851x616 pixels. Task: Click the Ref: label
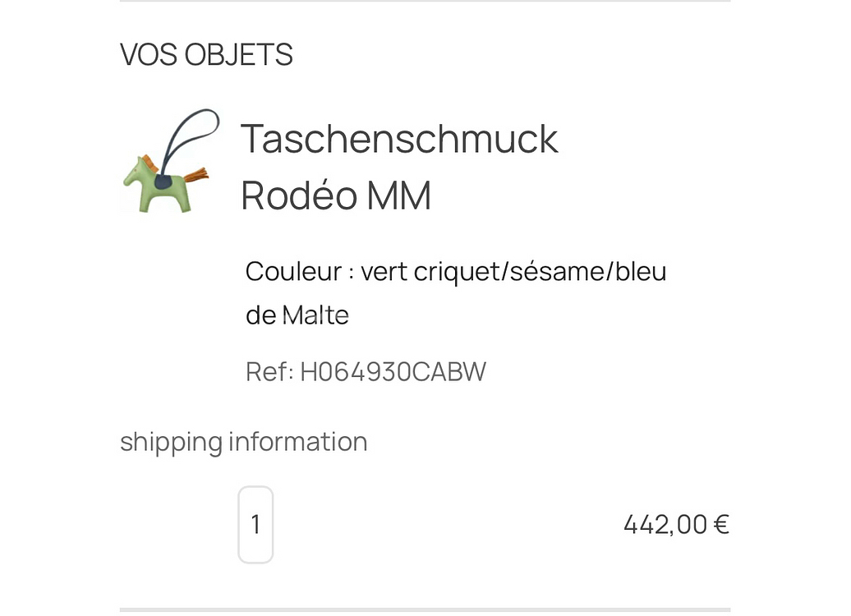pyautogui.click(x=269, y=372)
